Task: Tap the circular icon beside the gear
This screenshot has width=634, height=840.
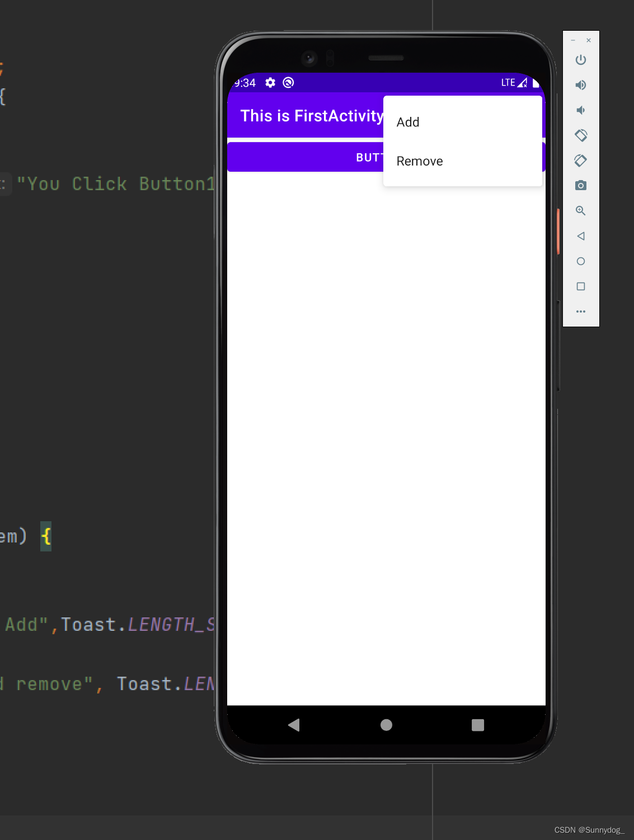Action: (288, 83)
